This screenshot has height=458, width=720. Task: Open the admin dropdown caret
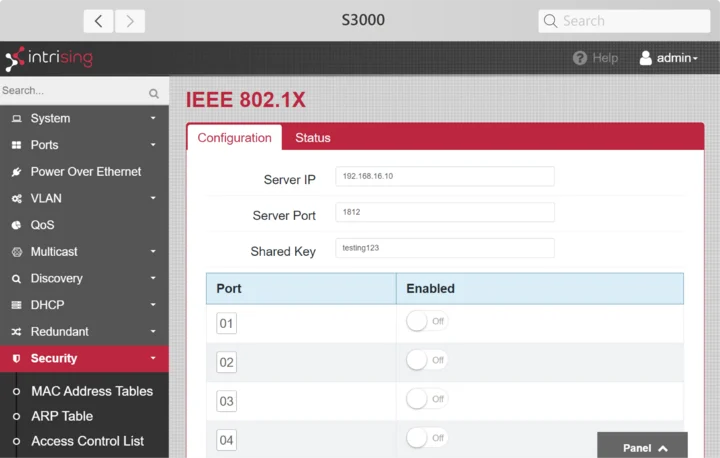click(695, 58)
